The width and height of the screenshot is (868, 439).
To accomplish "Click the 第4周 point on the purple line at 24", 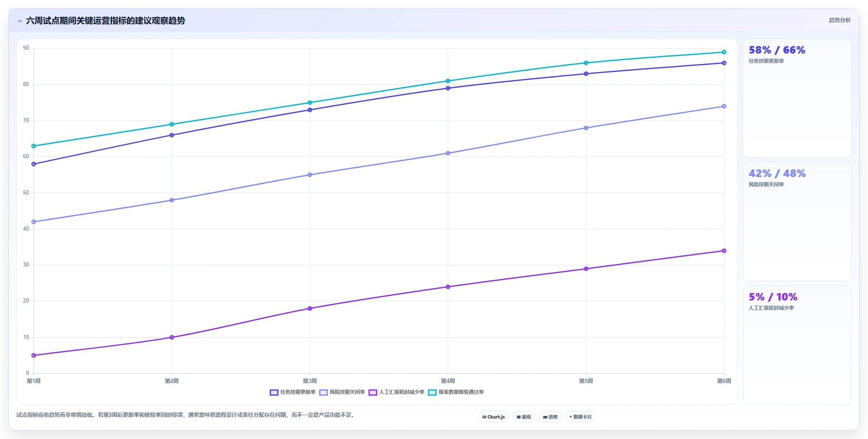I will coord(448,287).
